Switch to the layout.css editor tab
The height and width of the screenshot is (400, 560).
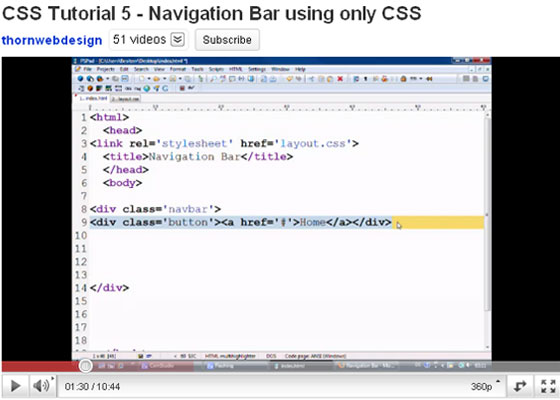[125, 99]
